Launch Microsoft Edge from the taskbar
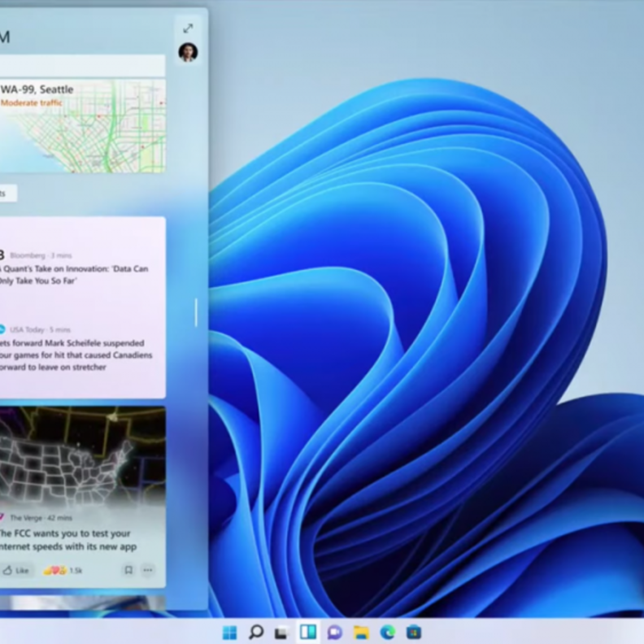The image size is (644, 644). (x=387, y=632)
